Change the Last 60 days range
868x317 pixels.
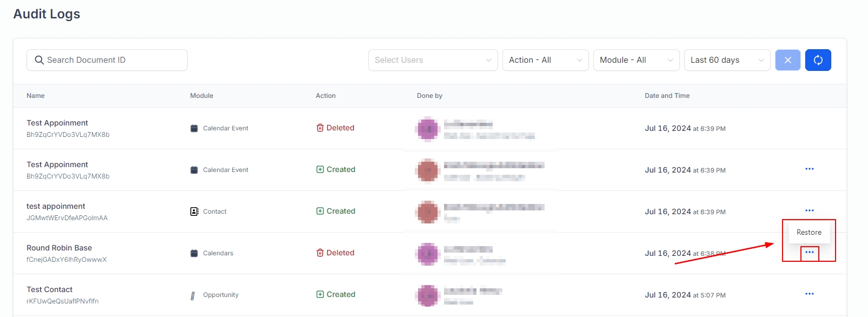pyautogui.click(x=727, y=60)
